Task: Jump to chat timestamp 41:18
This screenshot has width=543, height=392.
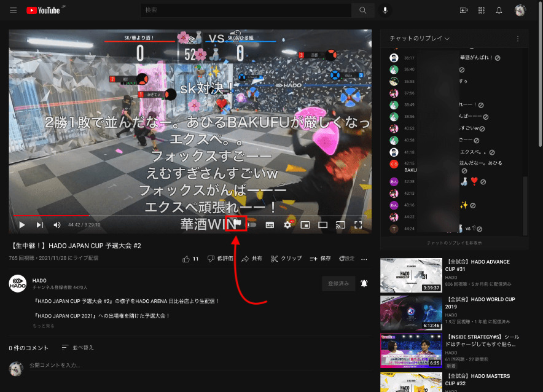Action: [x=409, y=152]
